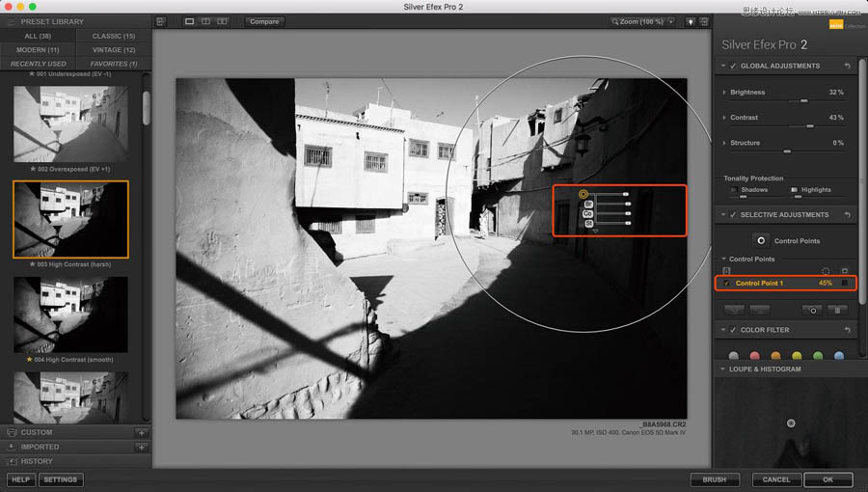
Task: Click the Zoom magnifier icon
Action: pos(614,21)
